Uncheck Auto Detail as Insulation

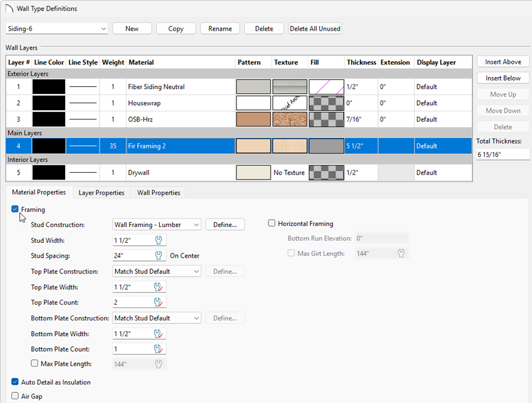tap(15, 382)
